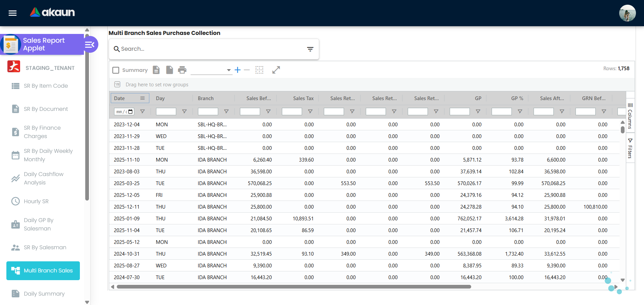The width and height of the screenshot is (644, 305).
Task: Toggle the Date column filter funnel
Action: pyautogui.click(x=143, y=111)
